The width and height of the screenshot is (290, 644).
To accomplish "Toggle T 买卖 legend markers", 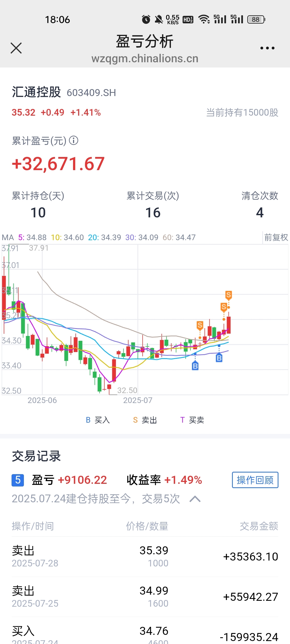I will pos(192,420).
